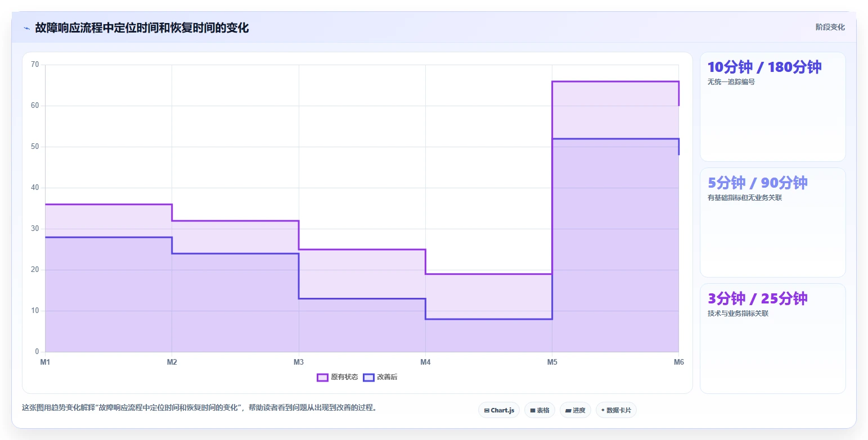Click the 60 y-axis value
Viewport: 868px width, 440px height.
pyautogui.click(x=35, y=106)
